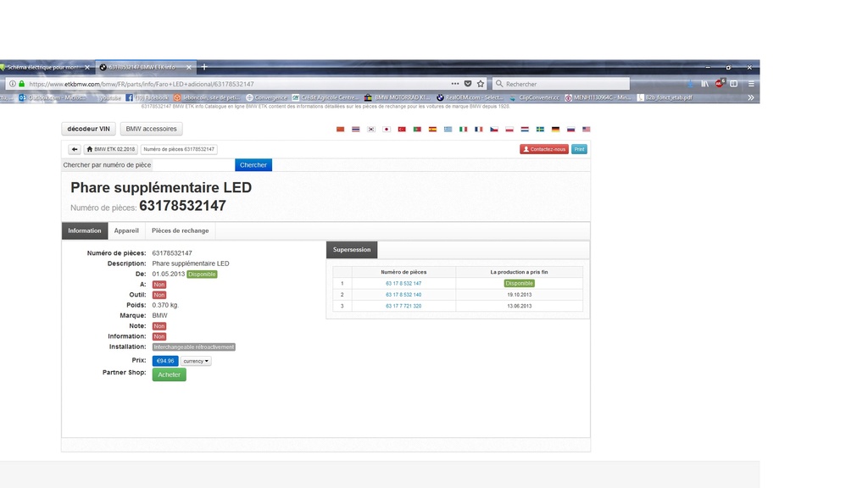Close the BMW ETK info browser tab
This screenshot has height=488, width=868.
pos(189,67)
